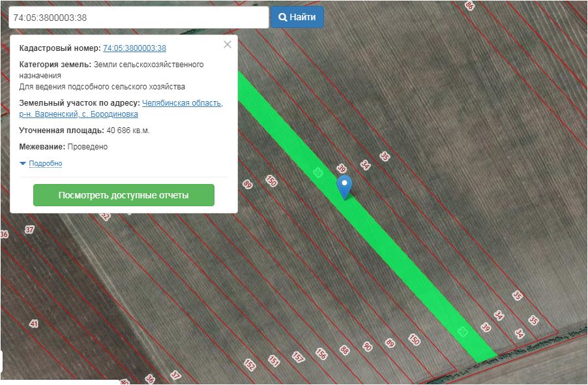The width and height of the screenshot is (588, 385).
Task: Click the Найти search button
Action: pos(297,17)
